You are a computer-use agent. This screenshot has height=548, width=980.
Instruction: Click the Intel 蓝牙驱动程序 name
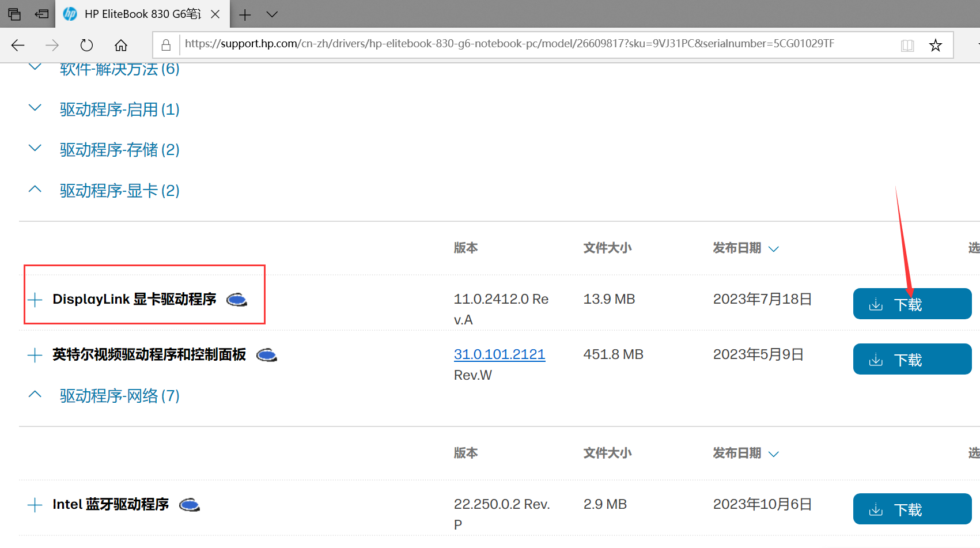coord(111,504)
